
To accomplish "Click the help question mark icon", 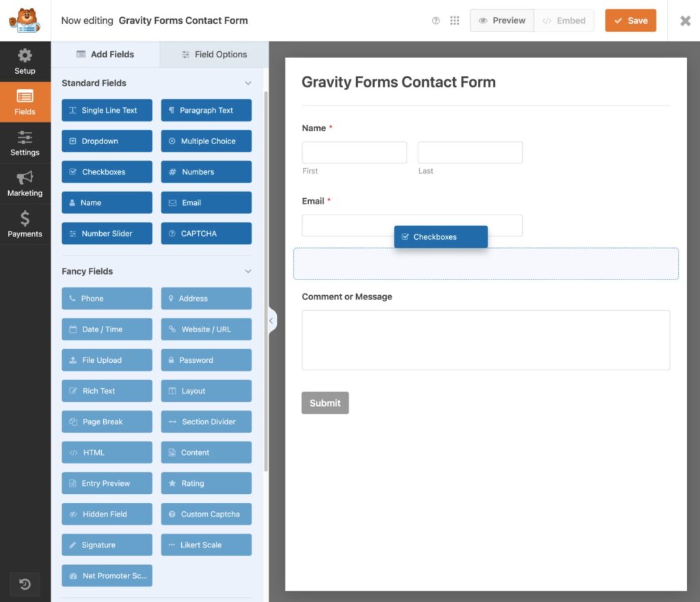I will (x=435, y=20).
